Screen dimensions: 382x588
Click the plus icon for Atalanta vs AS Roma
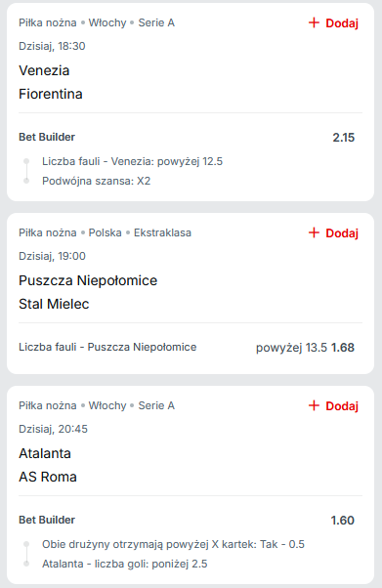click(314, 405)
